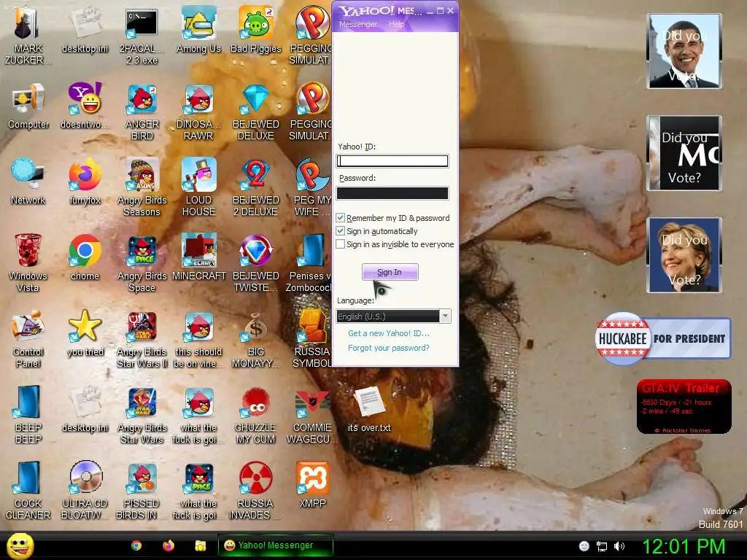Enable Sign in as invisible to everyone
Image resolution: width=747 pixels, height=560 pixels.
340,244
